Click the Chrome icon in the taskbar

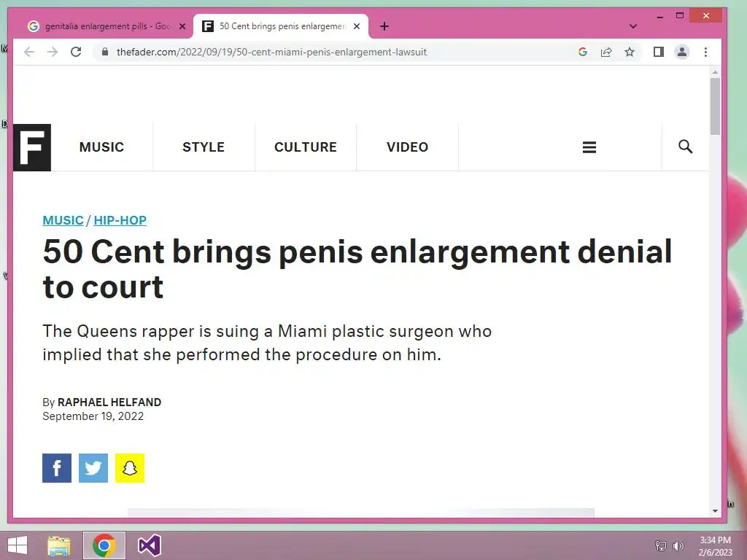pyautogui.click(x=104, y=545)
